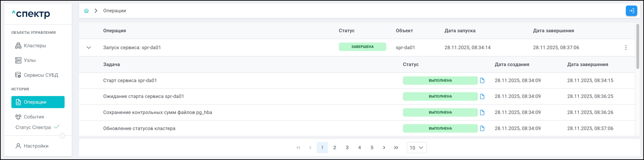This screenshot has width=644, height=160.
Task: Open the rows-per-page dropdown showing 10
Action: coord(416,148)
